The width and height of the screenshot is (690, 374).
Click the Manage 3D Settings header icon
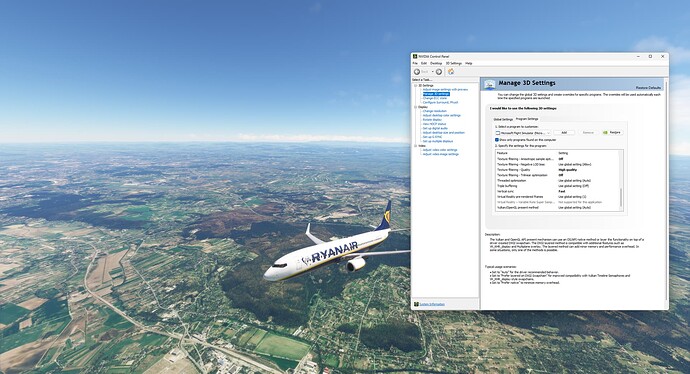(x=490, y=84)
